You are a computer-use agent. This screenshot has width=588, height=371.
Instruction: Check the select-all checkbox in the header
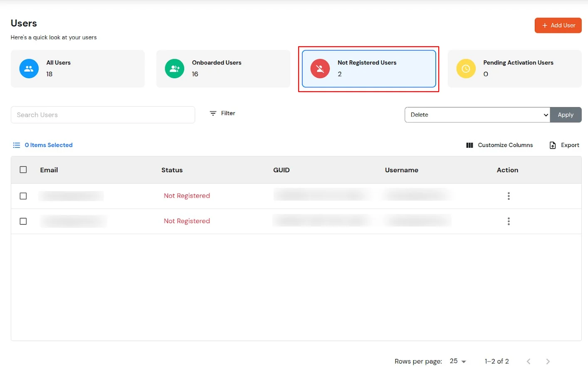coord(23,169)
